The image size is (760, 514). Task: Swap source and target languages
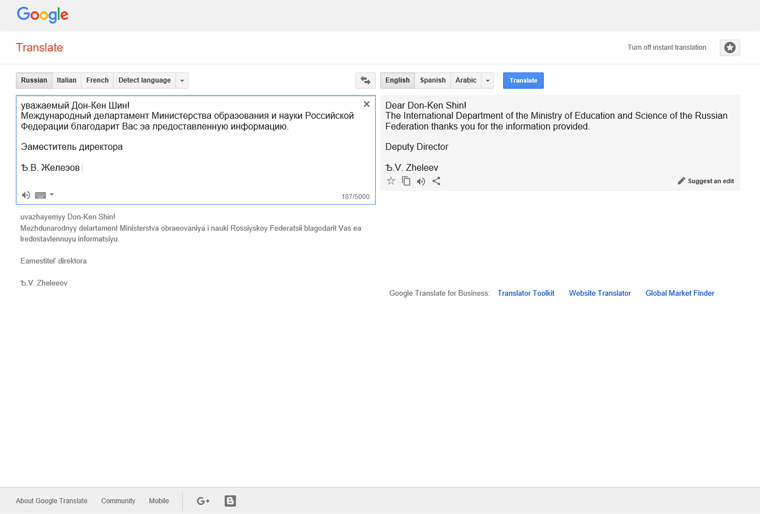[365, 80]
